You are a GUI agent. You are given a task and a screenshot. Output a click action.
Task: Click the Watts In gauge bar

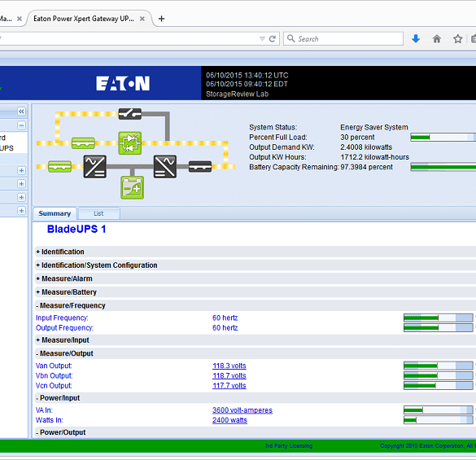(439, 420)
